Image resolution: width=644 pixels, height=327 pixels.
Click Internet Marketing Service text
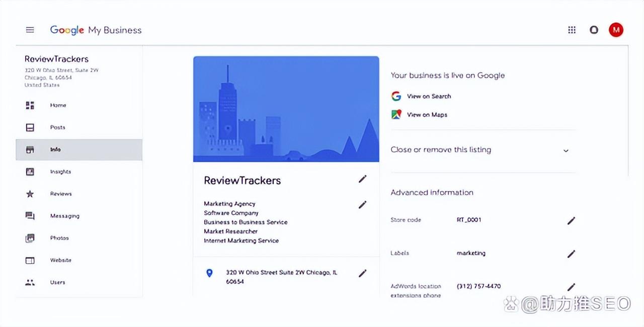[x=241, y=240]
